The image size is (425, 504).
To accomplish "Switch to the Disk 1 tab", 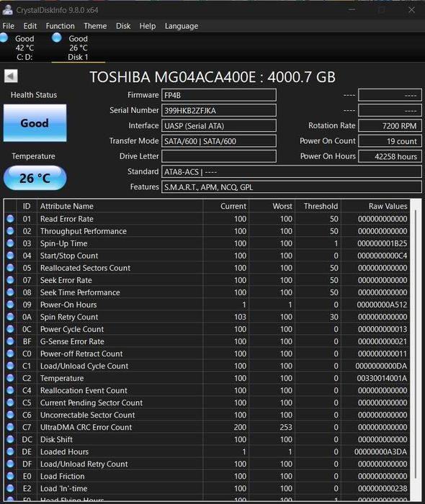I will point(78,48).
